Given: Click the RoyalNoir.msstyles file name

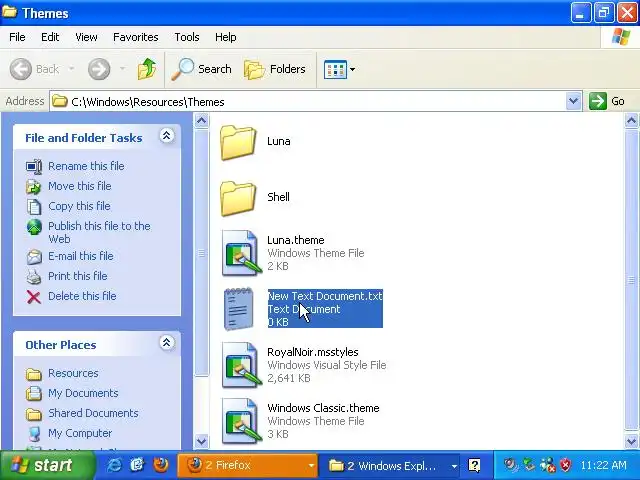Looking at the screenshot, I should tap(313, 352).
